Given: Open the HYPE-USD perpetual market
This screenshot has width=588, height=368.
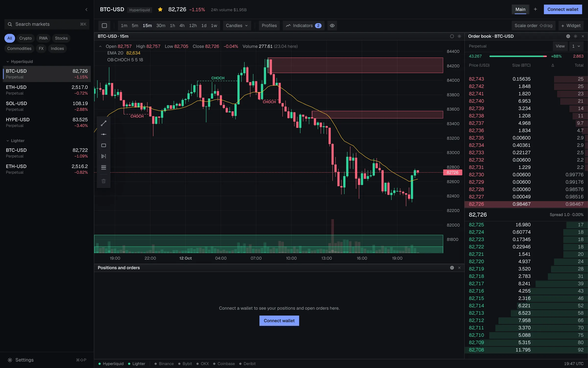Looking at the screenshot, I should coord(47,122).
